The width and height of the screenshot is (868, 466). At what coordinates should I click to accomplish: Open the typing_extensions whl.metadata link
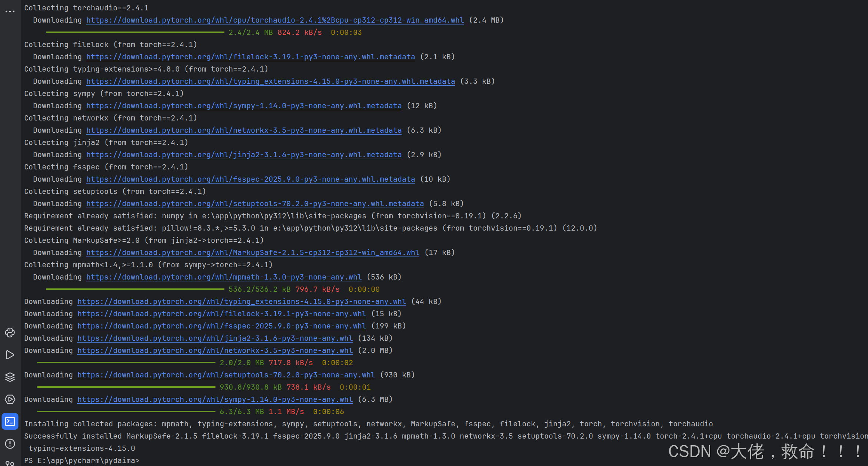(270, 82)
